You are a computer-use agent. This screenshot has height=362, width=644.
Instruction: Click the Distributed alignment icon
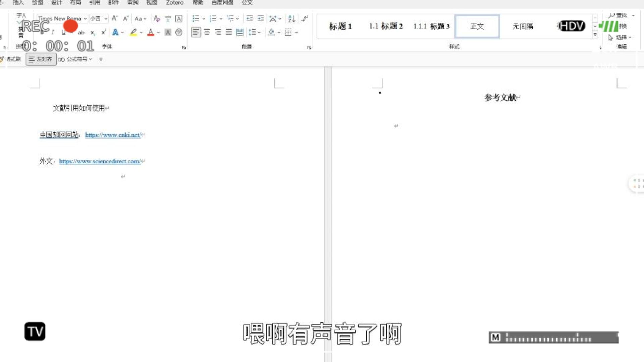[240, 32]
